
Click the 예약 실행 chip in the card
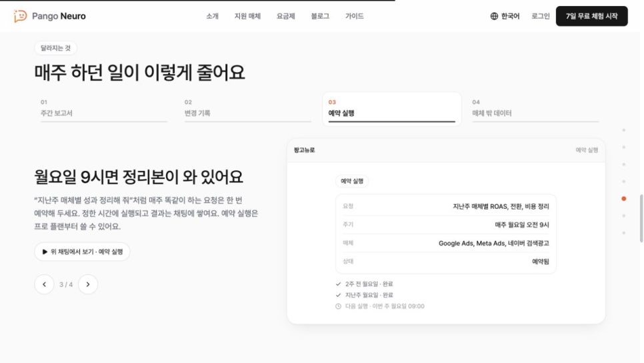click(x=352, y=181)
